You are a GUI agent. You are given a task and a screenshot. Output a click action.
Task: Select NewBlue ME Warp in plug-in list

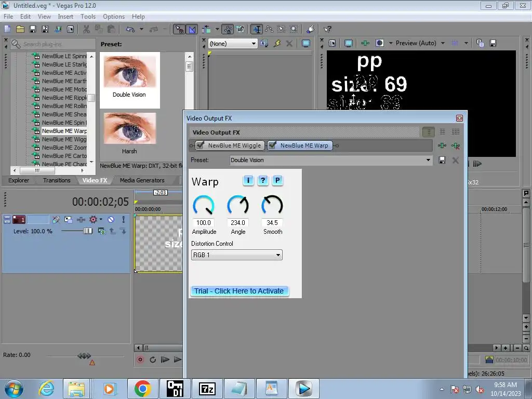64,131
